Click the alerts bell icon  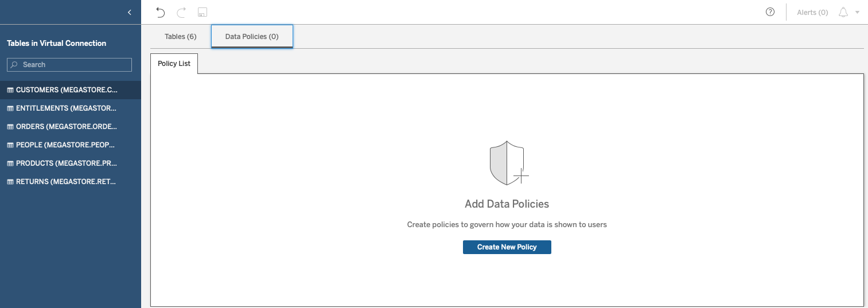pos(843,12)
